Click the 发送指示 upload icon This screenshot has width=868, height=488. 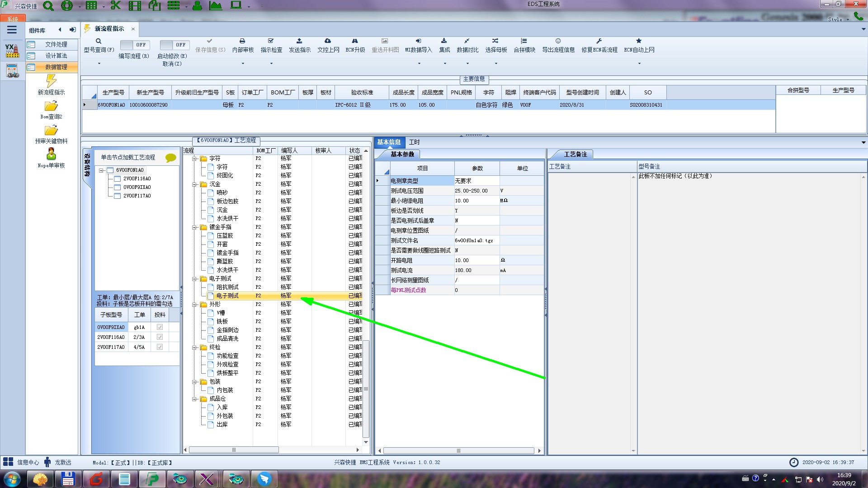(299, 41)
